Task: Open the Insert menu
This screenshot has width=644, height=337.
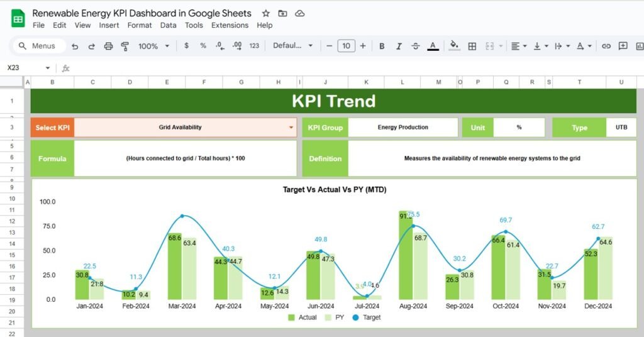Action: coord(109,25)
